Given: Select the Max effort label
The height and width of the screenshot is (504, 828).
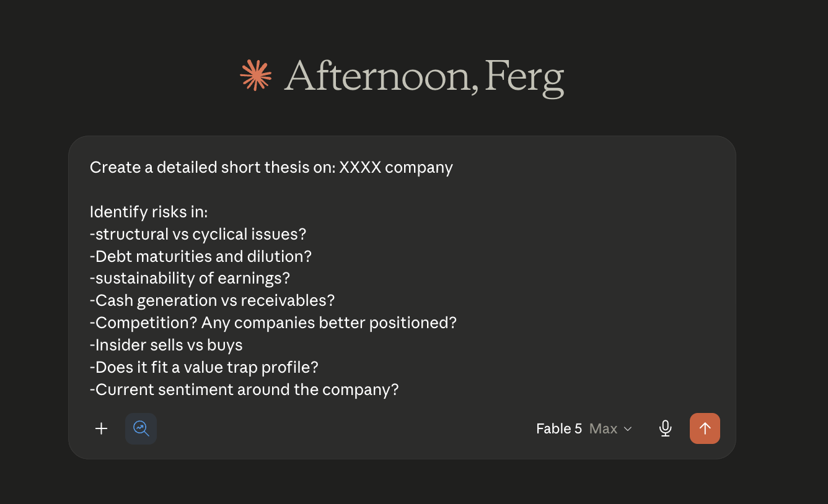Looking at the screenshot, I should [603, 428].
